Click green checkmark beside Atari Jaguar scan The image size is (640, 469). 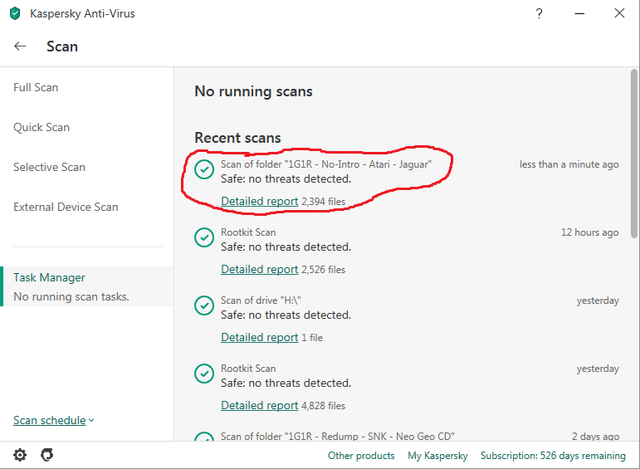pyautogui.click(x=204, y=169)
